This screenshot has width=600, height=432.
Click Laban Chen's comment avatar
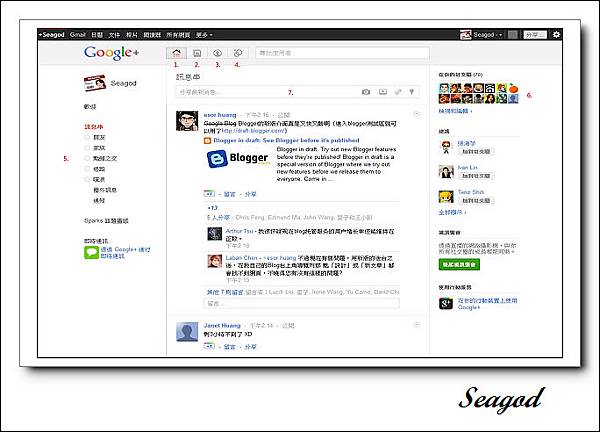(x=215, y=261)
